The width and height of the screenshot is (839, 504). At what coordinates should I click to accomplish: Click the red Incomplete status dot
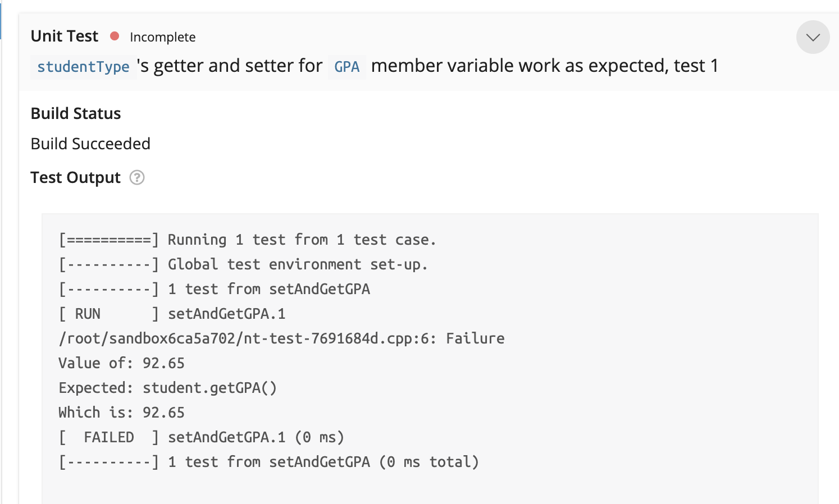115,36
